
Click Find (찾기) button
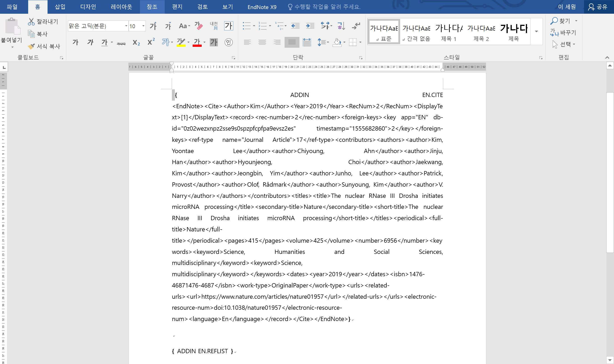click(560, 21)
